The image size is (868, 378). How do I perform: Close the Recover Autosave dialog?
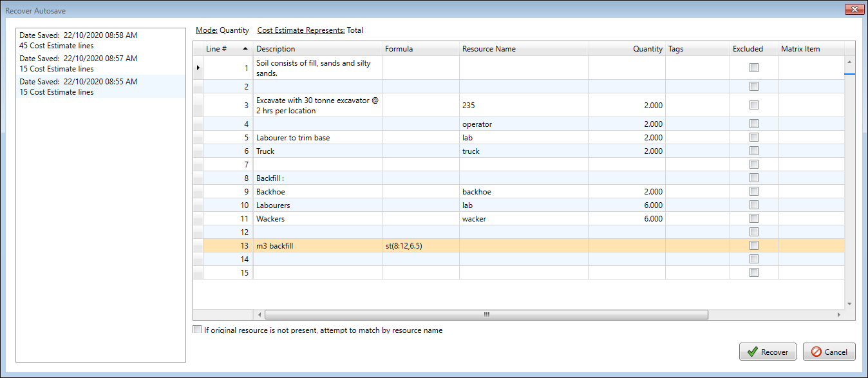pos(854,10)
